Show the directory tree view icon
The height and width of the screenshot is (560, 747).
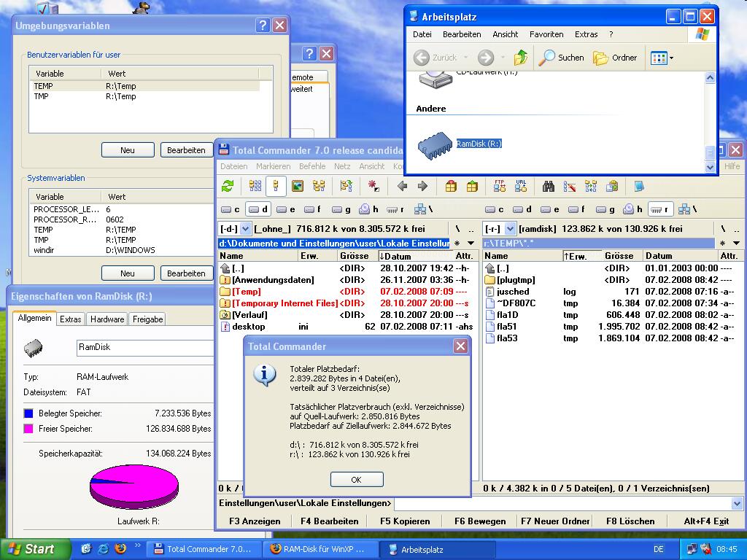click(319, 186)
